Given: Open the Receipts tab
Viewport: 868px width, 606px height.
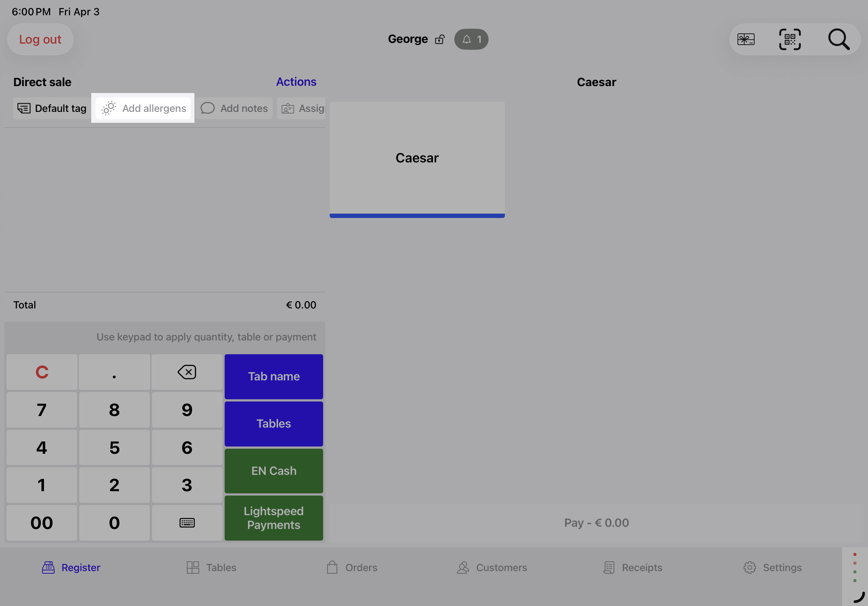Looking at the screenshot, I should (633, 567).
